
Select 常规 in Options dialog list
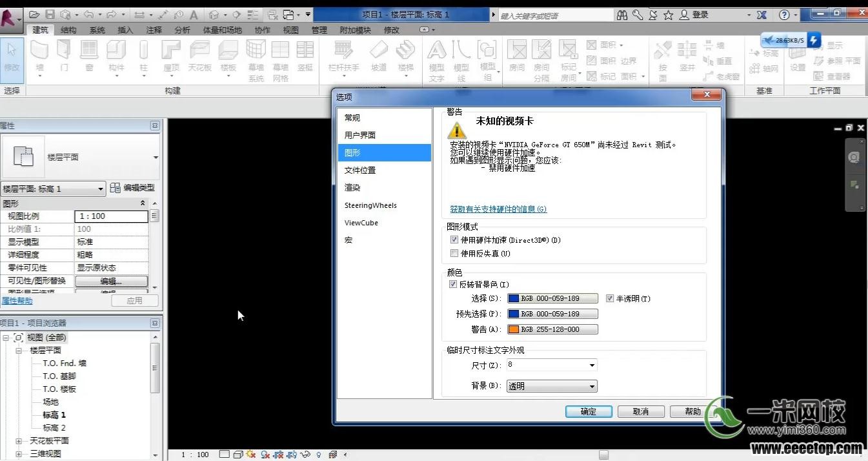click(x=384, y=118)
